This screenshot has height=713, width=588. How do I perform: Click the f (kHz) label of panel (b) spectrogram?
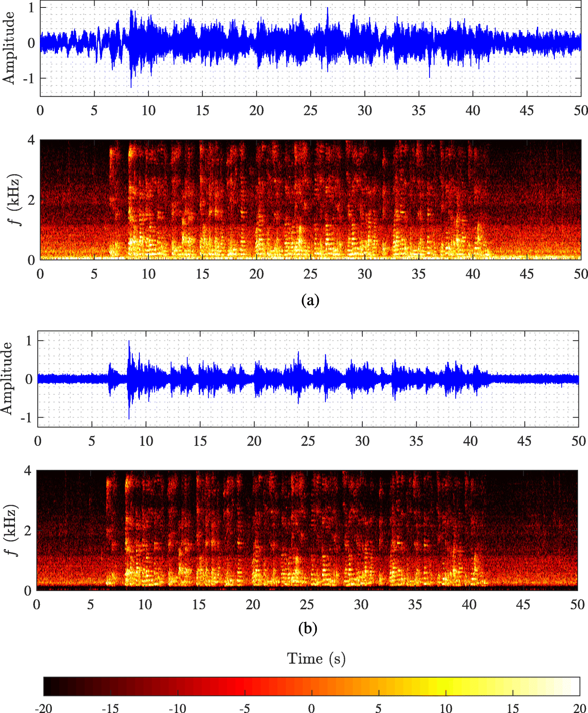point(12,530)
